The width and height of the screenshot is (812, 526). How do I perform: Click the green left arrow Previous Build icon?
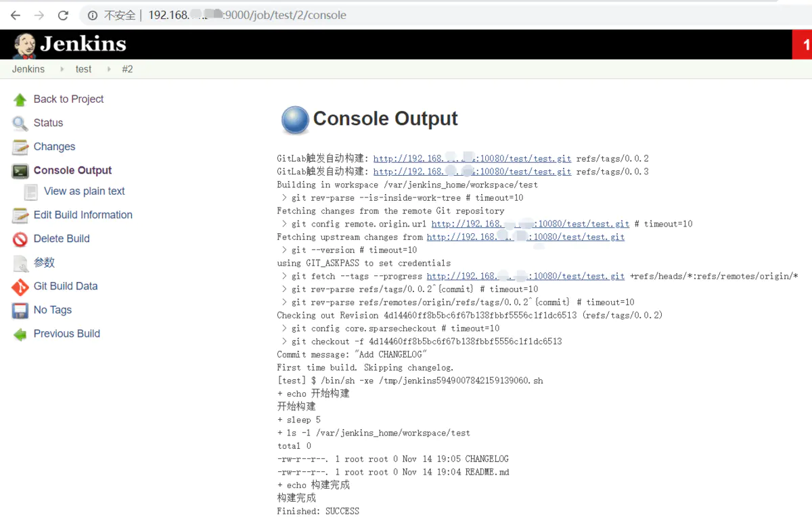pyautogui.click(x=20, y=335)
